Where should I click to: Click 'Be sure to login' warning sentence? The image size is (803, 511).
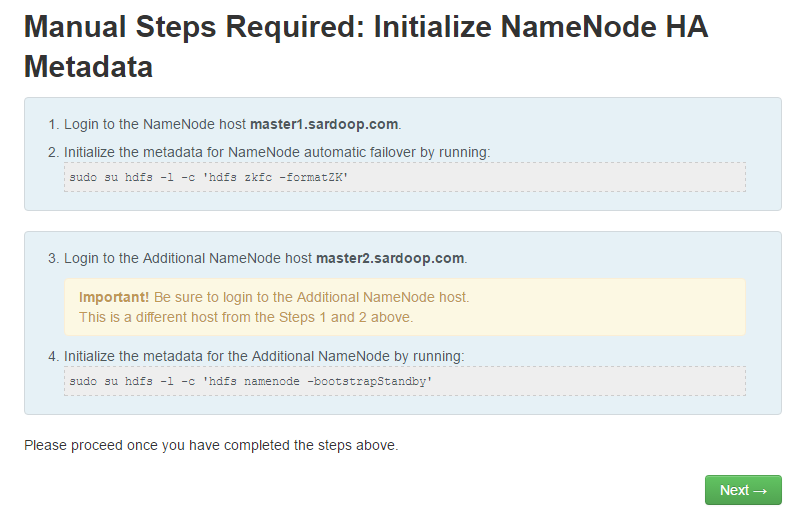(311, 297)
